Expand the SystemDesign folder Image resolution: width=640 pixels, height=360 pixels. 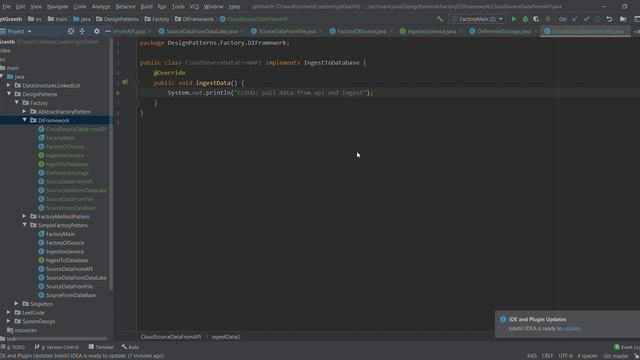coord(9,321)
